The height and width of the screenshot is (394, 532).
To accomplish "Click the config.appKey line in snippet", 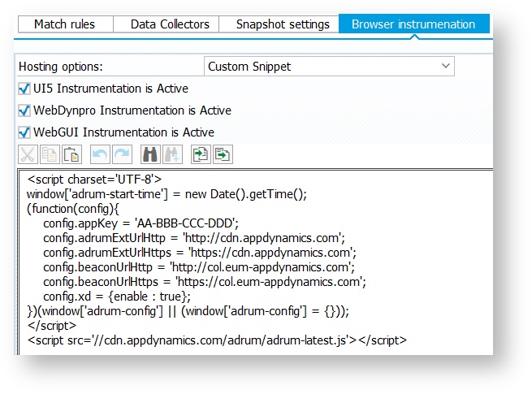I will point(141,223).
